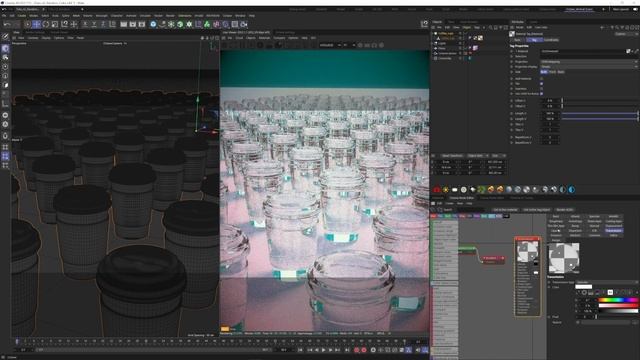Click the red record keyframe button
This screenshot has width=640, height=360.
pos(356,350)
